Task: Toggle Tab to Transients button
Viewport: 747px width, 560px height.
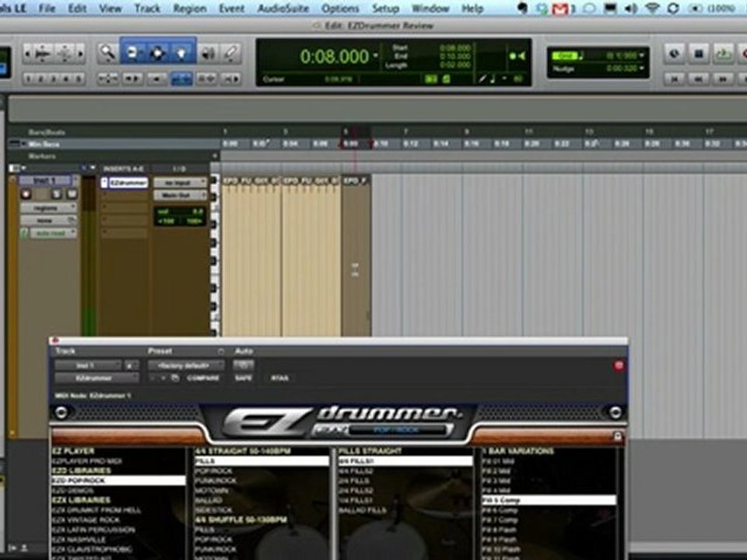Action: coord(132,79)
